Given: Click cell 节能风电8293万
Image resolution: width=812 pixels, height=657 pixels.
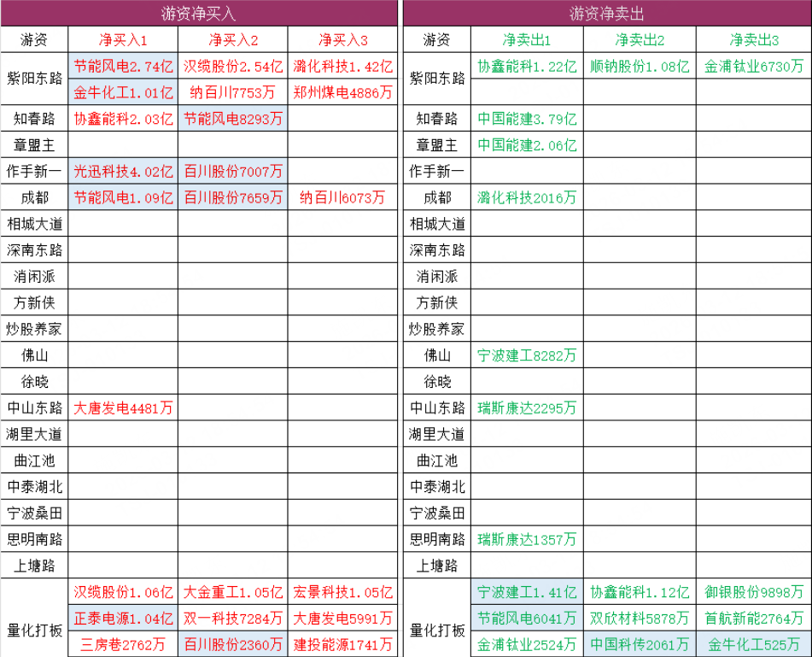Looking at the screenshot, I should 233,119.
